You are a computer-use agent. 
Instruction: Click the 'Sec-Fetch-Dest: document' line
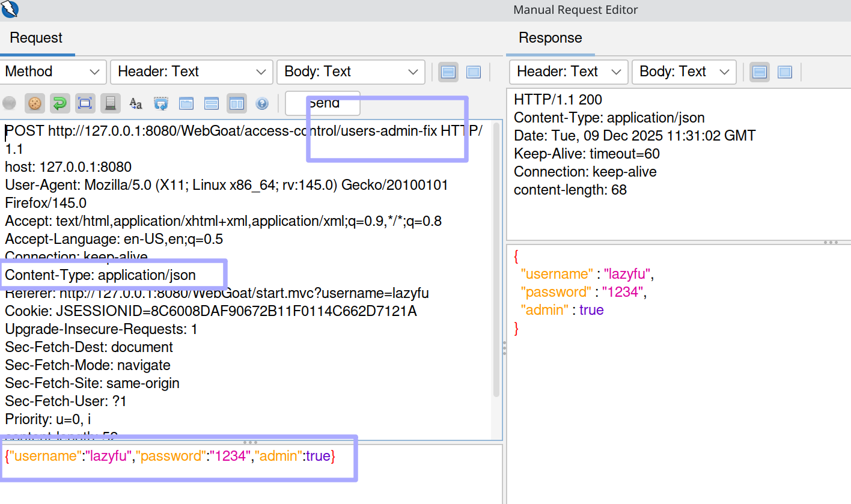(x=89, y=347)
